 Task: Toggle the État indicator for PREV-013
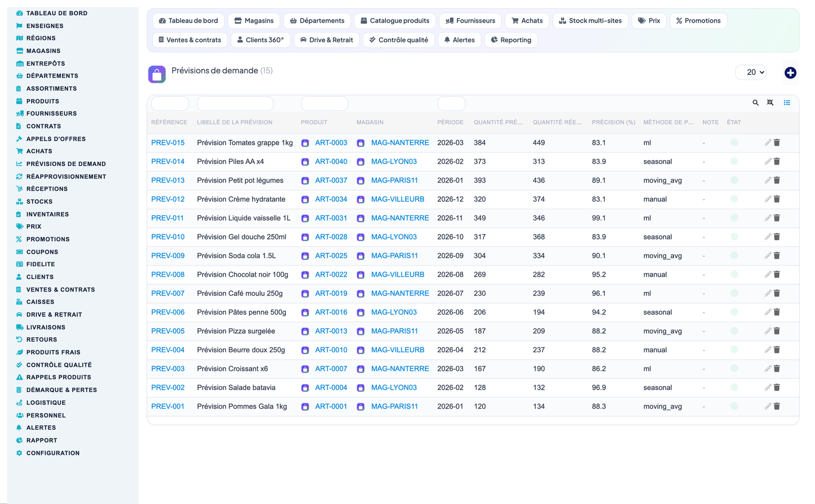(x=734, y=180)
